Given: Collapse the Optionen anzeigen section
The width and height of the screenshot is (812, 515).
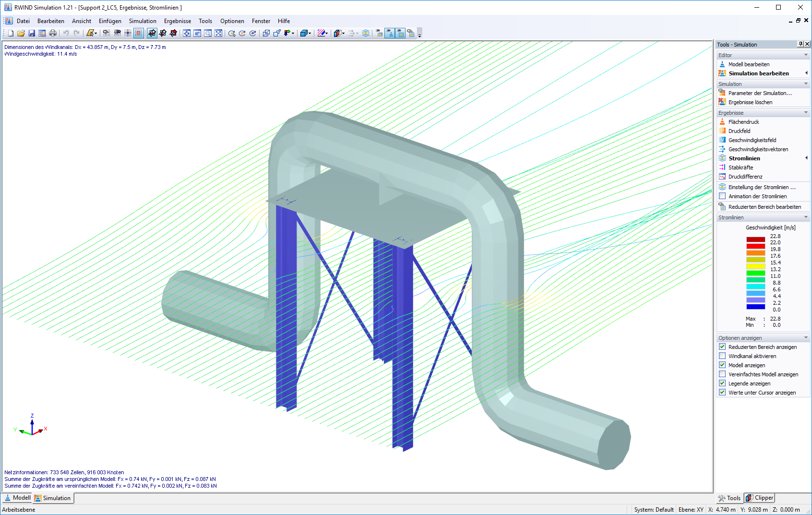Looking at the screenshot, I should [x=806, y=337].
